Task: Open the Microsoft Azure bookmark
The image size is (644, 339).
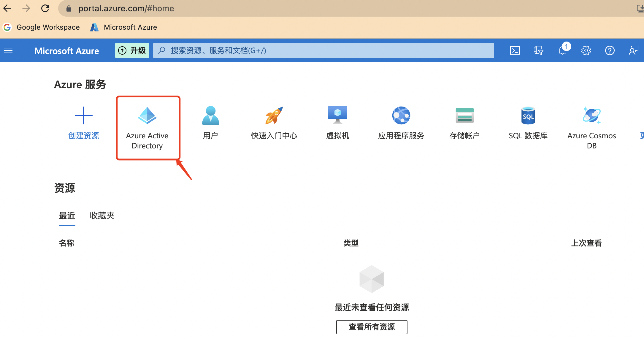Action: (124, 27)
